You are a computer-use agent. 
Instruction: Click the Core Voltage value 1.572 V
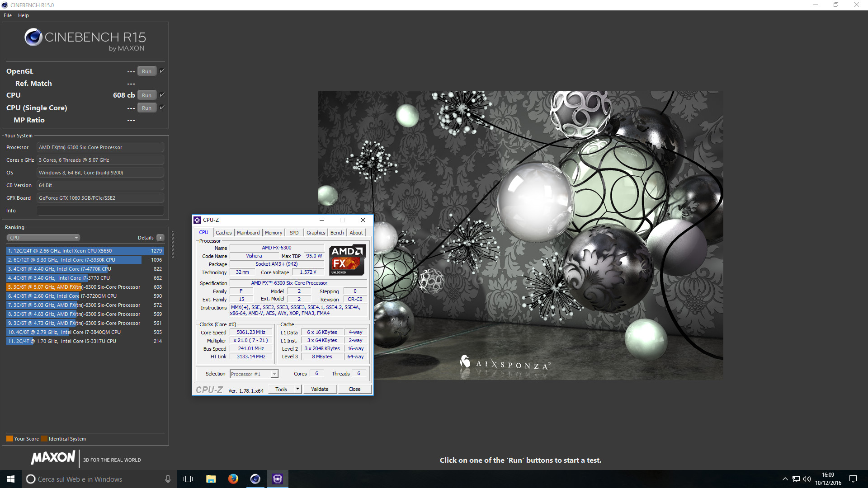pos(308,272)
